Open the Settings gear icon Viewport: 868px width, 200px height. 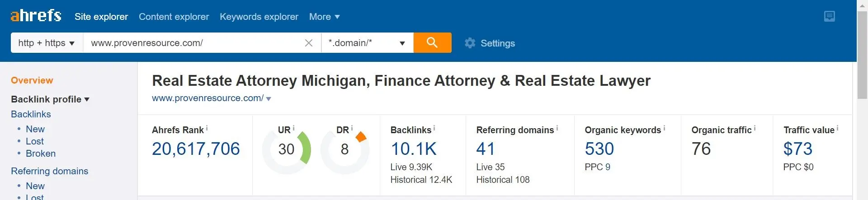click(470, 43)
